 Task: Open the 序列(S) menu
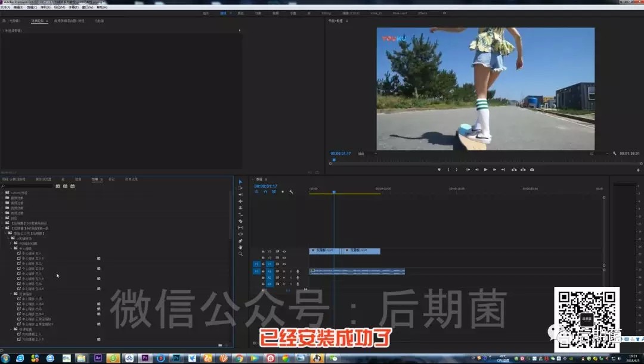point(45,7)
